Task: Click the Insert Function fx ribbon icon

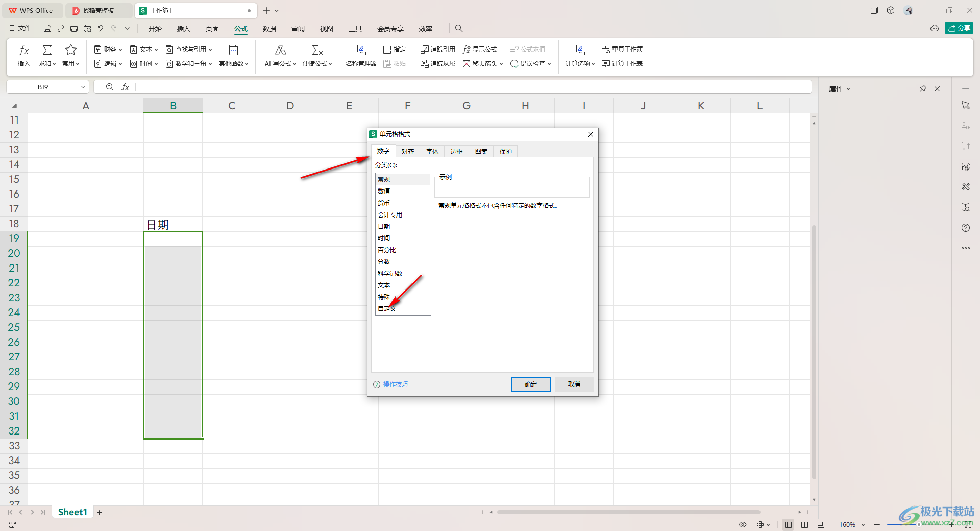Action: point(23,50)
